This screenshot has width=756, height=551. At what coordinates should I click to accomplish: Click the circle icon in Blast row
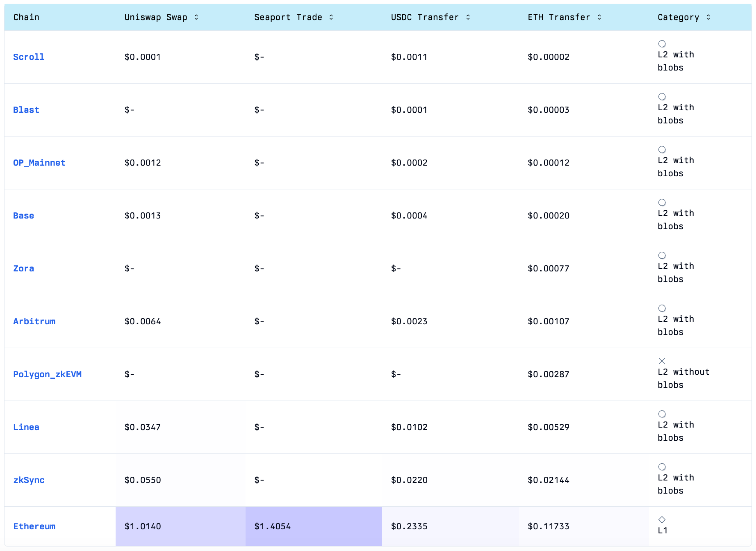tap(662, 97)
